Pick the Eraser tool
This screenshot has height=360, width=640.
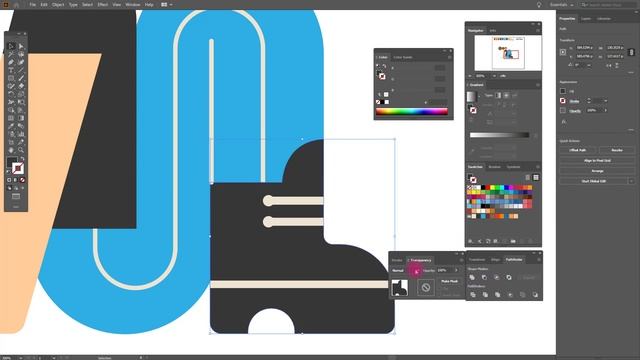21,86
